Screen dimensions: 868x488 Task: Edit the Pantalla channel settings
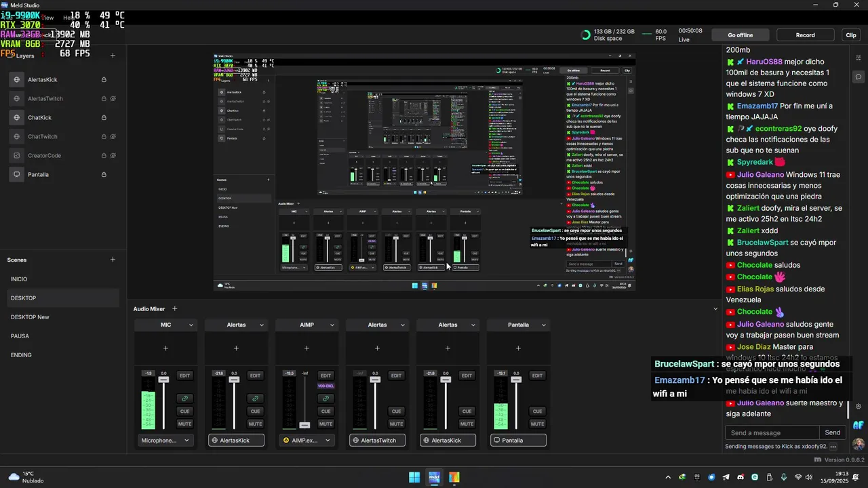pos(537,375)
